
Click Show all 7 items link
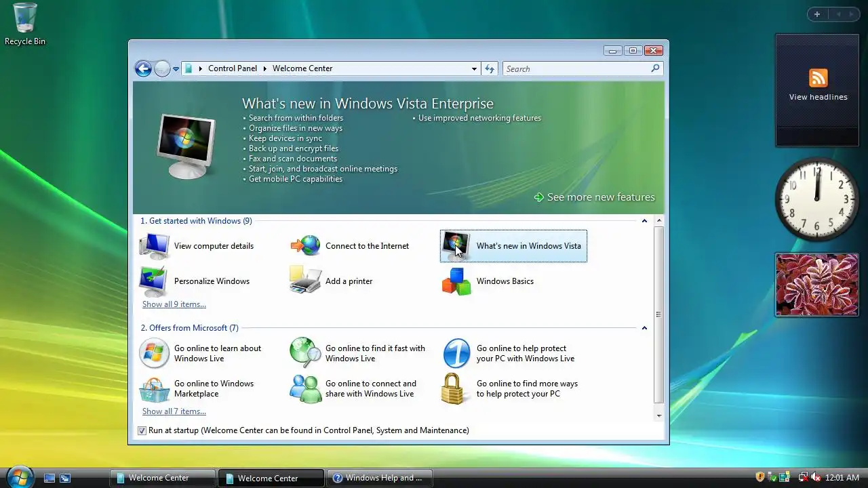pyautogui.click(x=174, y=411)
